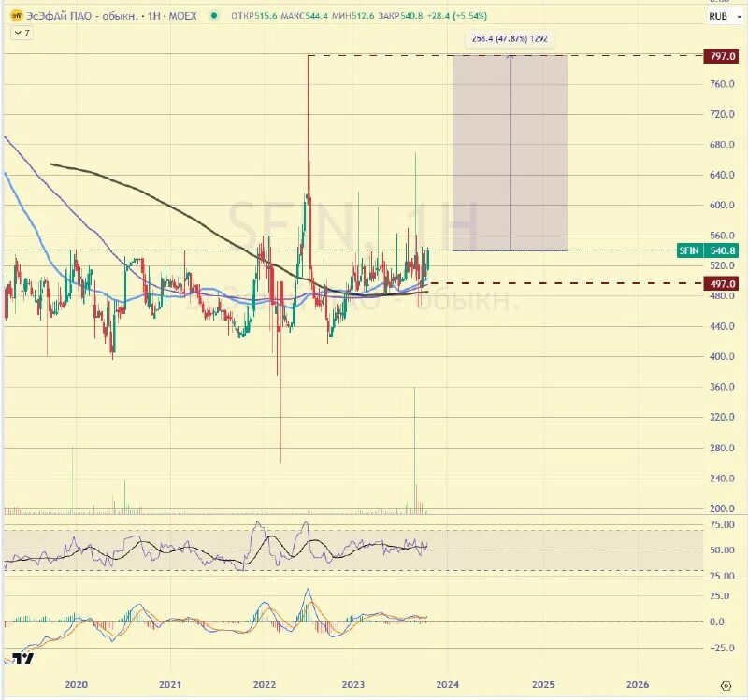748x700 pixels.
Task: Click the ЗАКР 540.8 close value
Action: pos(400,16)
